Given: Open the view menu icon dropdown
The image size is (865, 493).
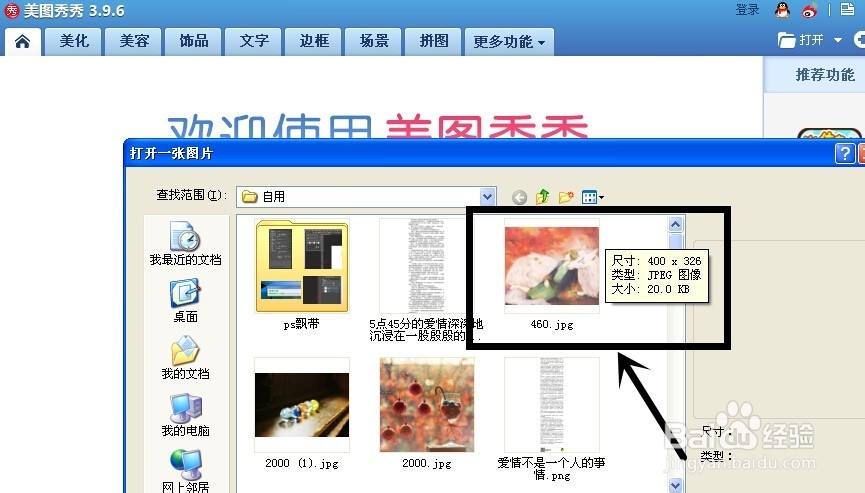Looking at the screenshot, I should point(593,197).
